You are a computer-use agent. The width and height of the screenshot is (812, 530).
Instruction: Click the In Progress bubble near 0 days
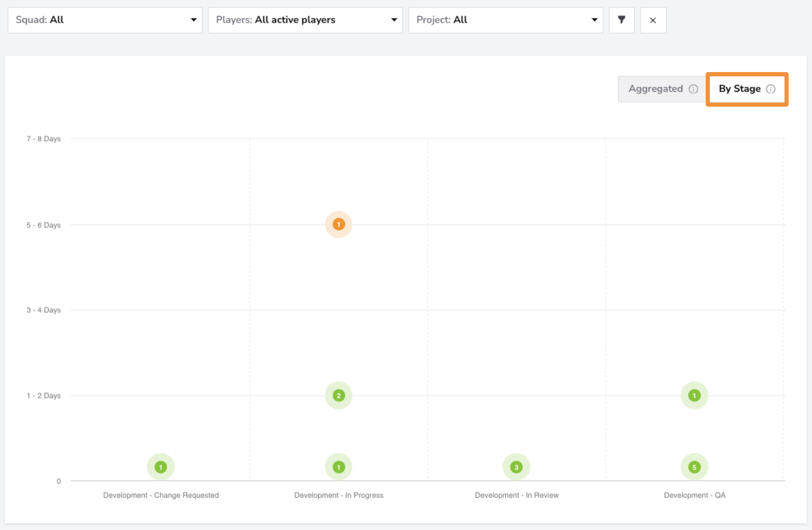pos(339,467)
